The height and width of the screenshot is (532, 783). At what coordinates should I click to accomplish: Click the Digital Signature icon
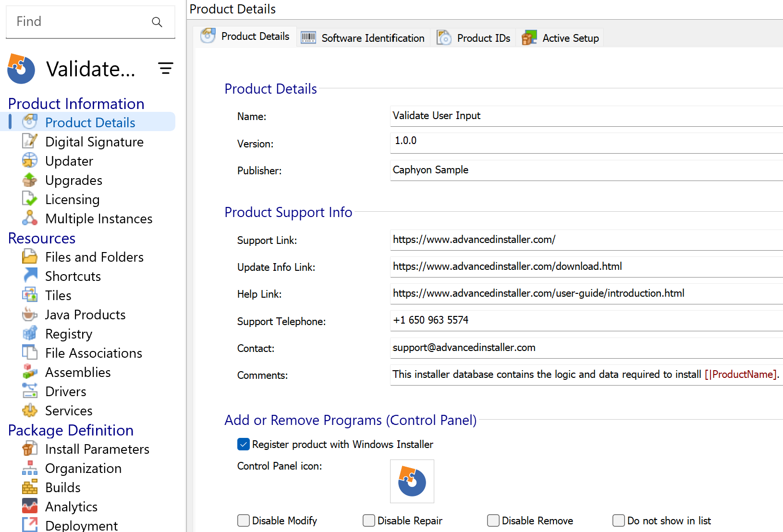[x=30, y=141]
